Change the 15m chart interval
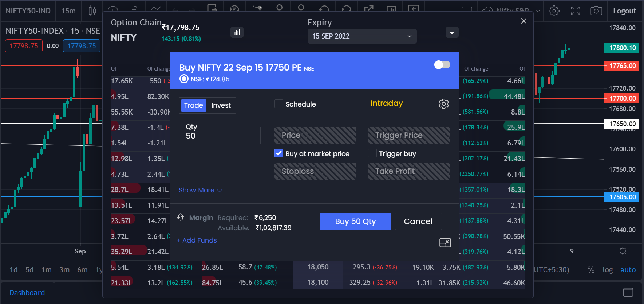Viewport: 644px width, 304px height. coord(68,11)
